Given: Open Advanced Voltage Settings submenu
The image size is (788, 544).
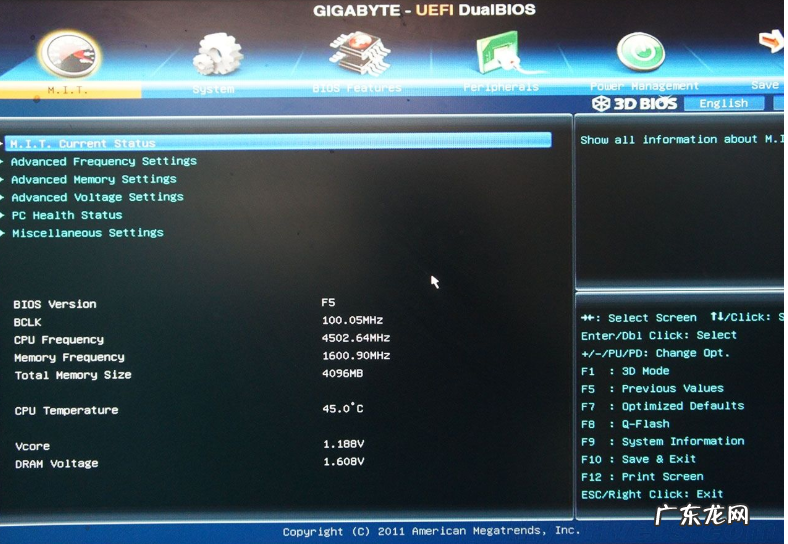Looking at the screenshot, I should point(97,197).
